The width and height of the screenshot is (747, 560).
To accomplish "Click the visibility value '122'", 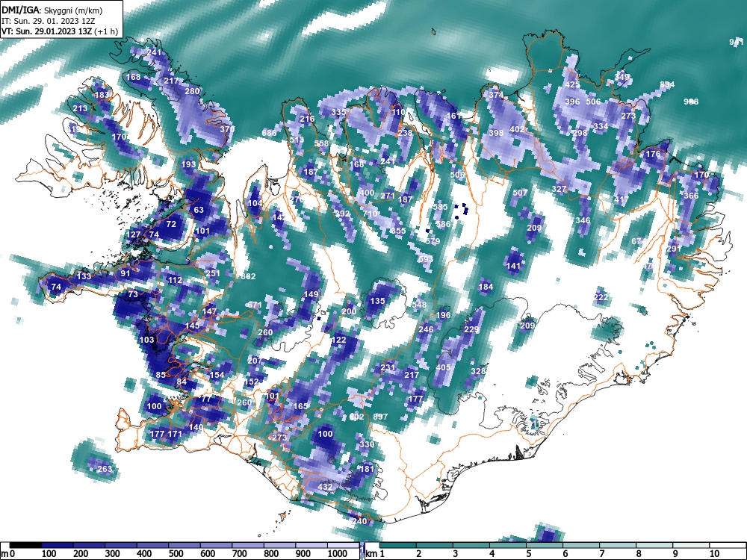I will pyautogui.click(x=338, y=340).
